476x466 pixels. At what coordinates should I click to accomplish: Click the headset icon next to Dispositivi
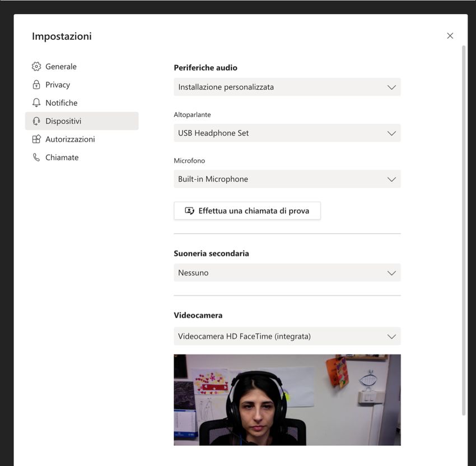[36, 121]
